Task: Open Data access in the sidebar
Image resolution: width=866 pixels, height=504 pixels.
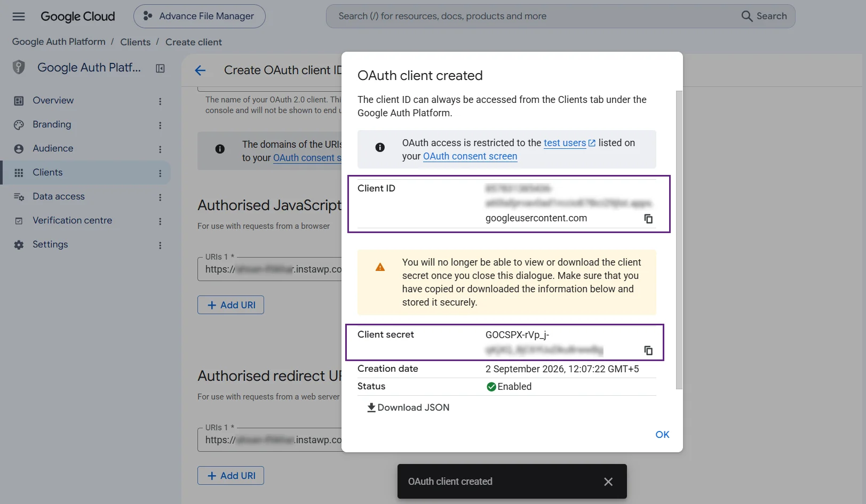Action: pos(59,196)
